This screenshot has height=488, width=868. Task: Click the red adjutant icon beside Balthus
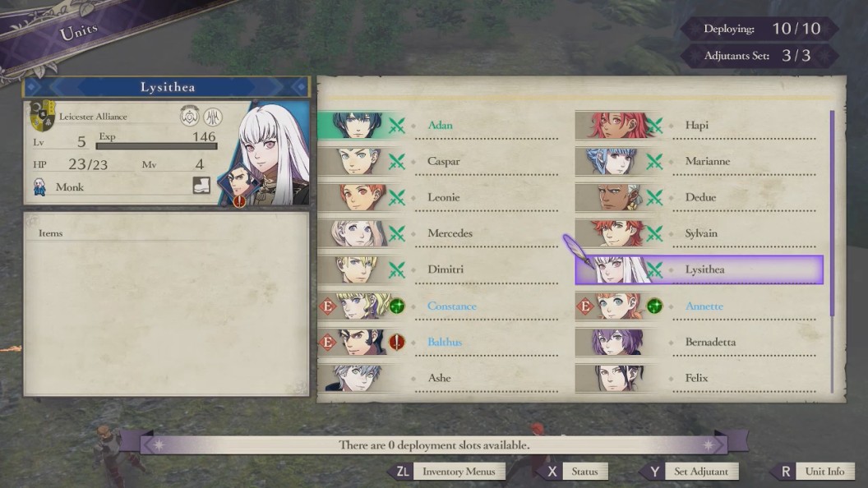point(397,342)
